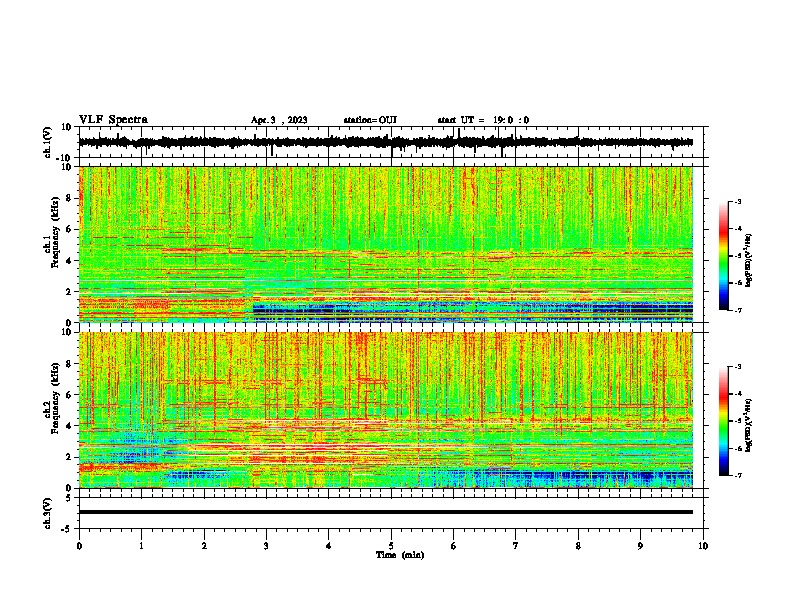Click the "start UT = 19:0 :0" label

(x=483, y=120)
